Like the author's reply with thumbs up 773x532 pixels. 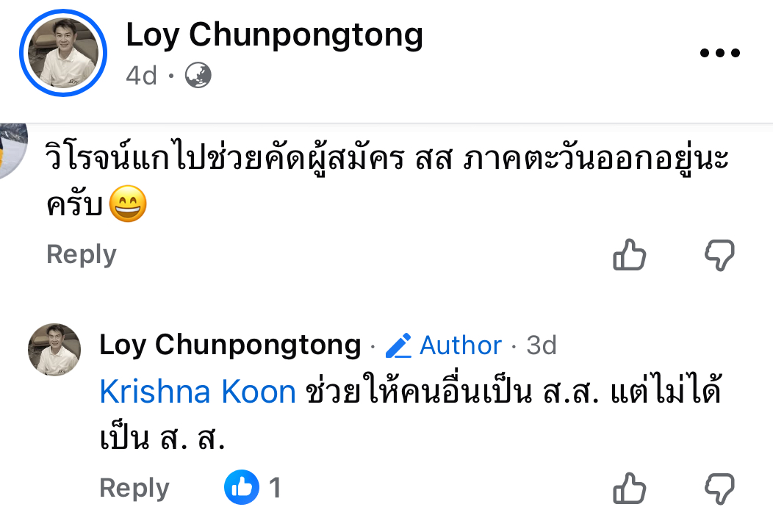630,489
